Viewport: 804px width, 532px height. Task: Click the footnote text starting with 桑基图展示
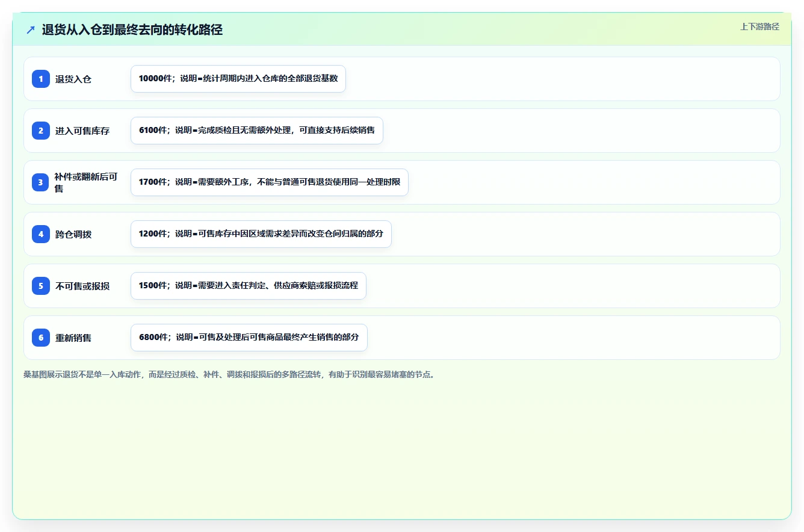pyautogui.click(x=229, y=374)
